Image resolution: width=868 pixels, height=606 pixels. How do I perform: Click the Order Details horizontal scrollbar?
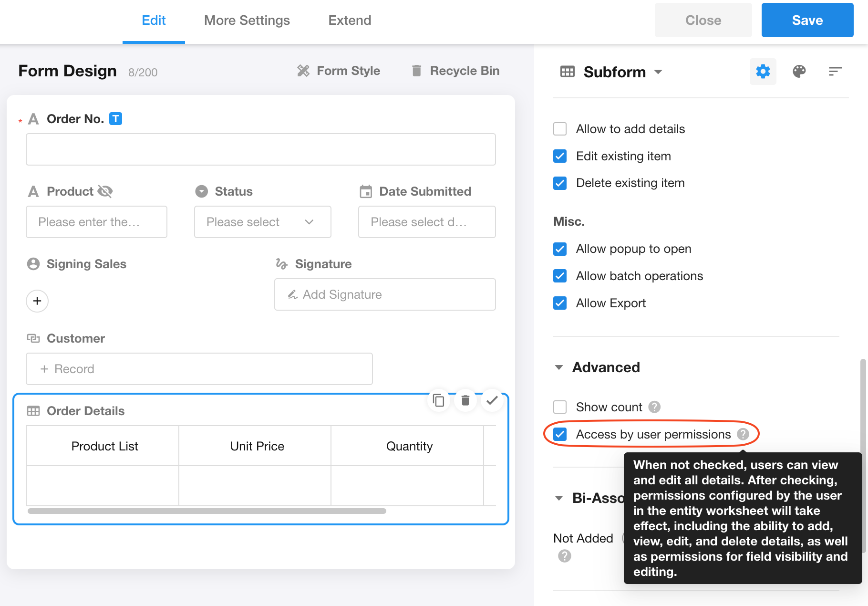click(x=207, y=511)
